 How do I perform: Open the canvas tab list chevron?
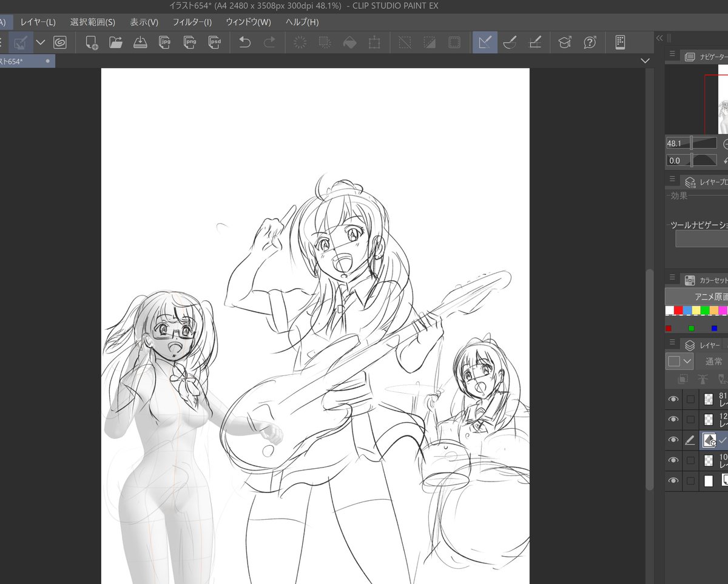pyautogui.click(x=645, y=61)
